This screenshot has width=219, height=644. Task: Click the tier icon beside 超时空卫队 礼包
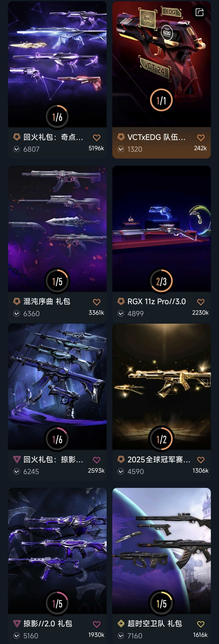click(x=121, y=623)
